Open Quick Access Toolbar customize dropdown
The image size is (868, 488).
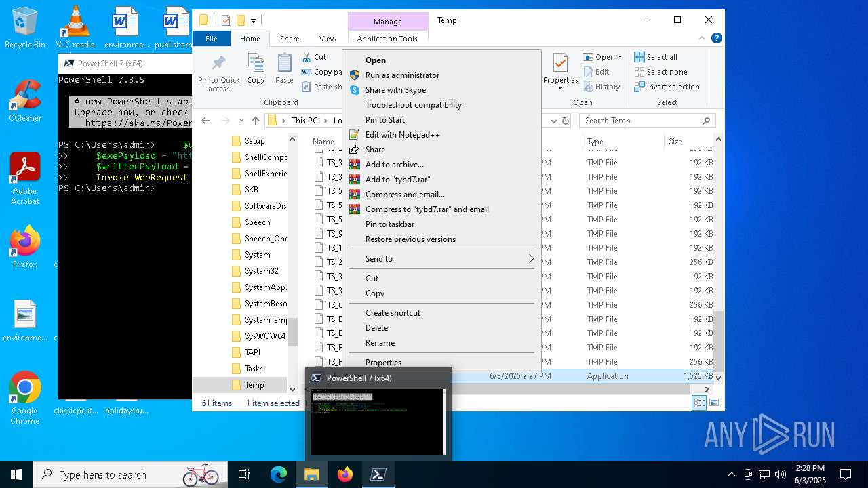[x=254, y=20]
